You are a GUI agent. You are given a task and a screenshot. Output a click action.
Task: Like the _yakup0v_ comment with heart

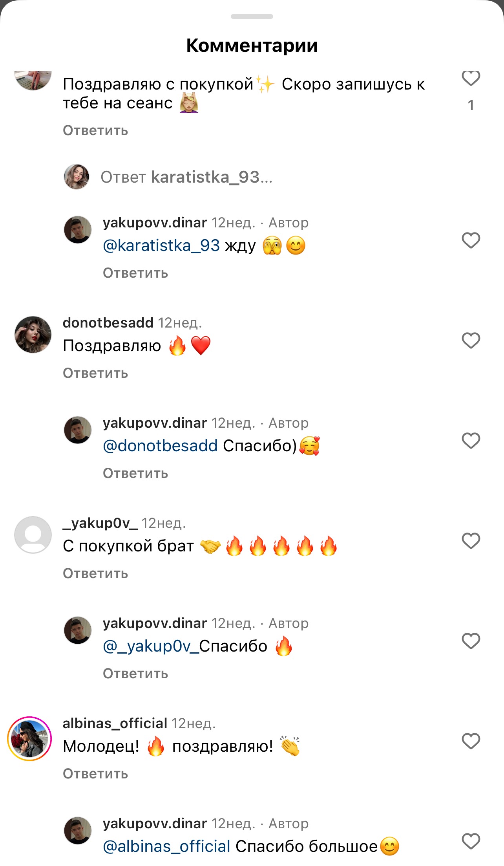[471, 541]
